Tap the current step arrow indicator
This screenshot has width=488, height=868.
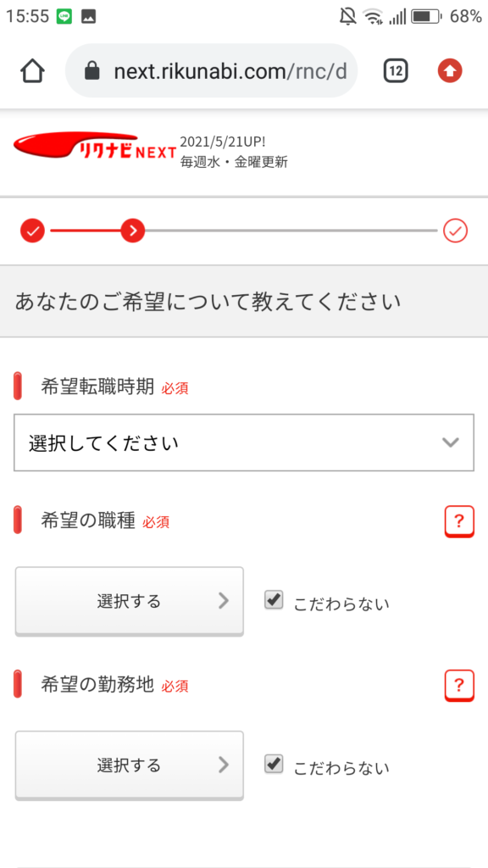click(x=133, y=231)
